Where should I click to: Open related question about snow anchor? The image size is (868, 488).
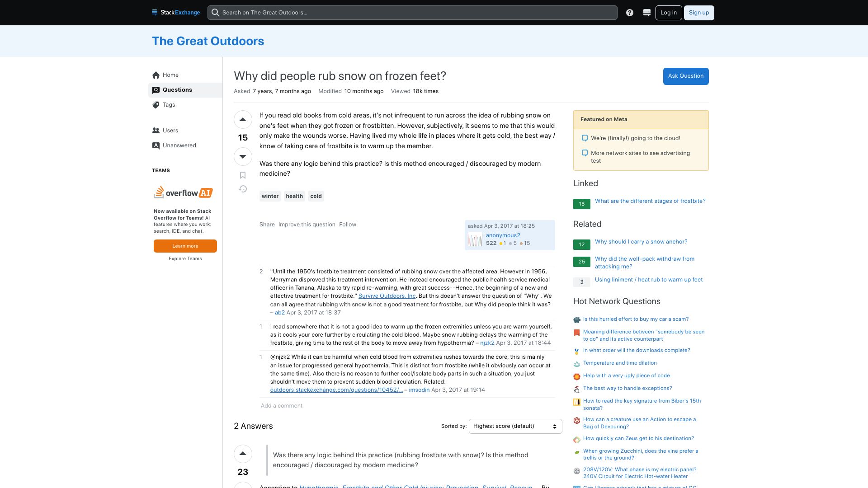click(641, 242)
